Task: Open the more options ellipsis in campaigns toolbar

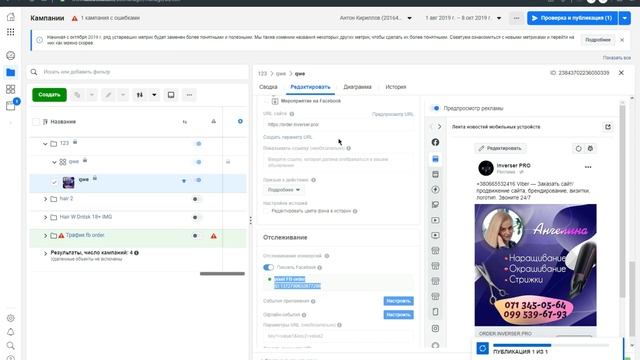Action: pyautogui.click(x=189, y=95)
